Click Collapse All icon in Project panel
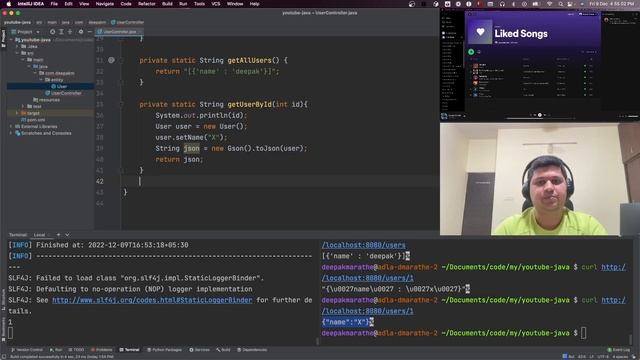Image resolution: width=640 pixels, height=360 pixels. 70,31
